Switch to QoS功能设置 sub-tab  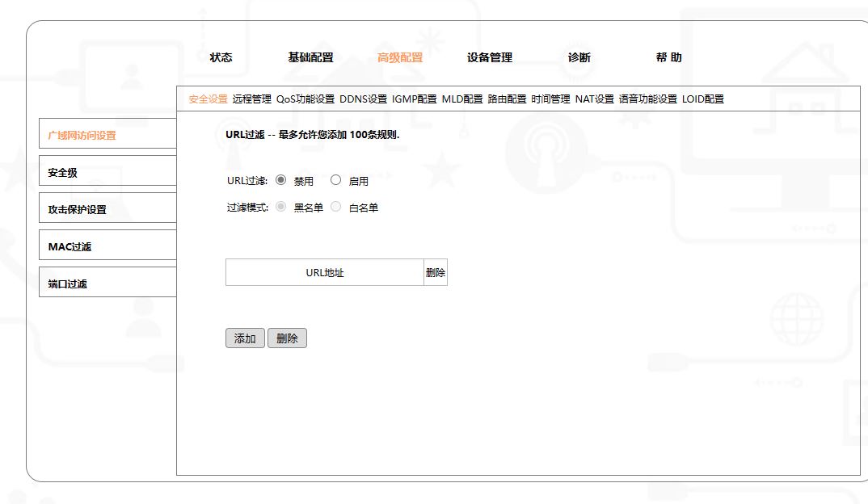pos(305,99)
